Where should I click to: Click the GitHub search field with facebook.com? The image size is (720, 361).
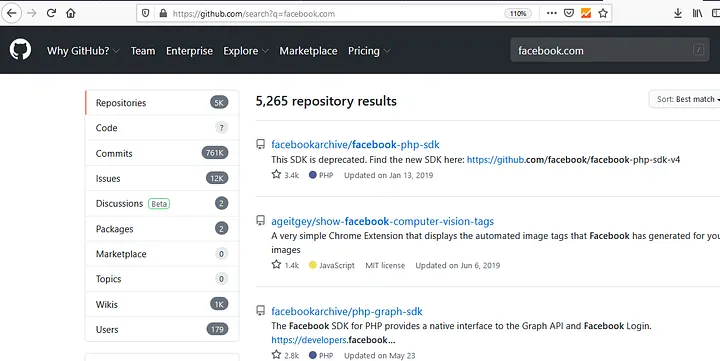[610, 50]
